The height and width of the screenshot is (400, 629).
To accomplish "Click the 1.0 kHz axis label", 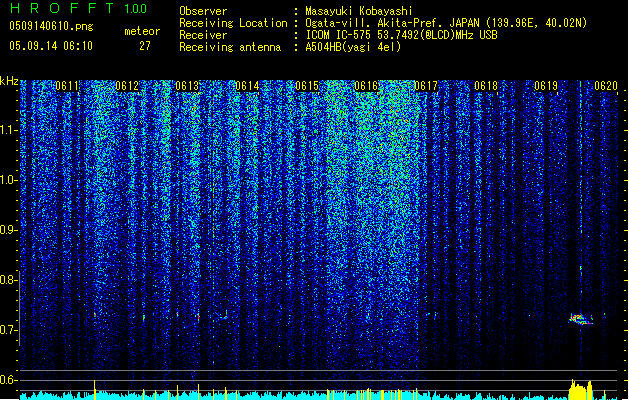I will [9, 180].
